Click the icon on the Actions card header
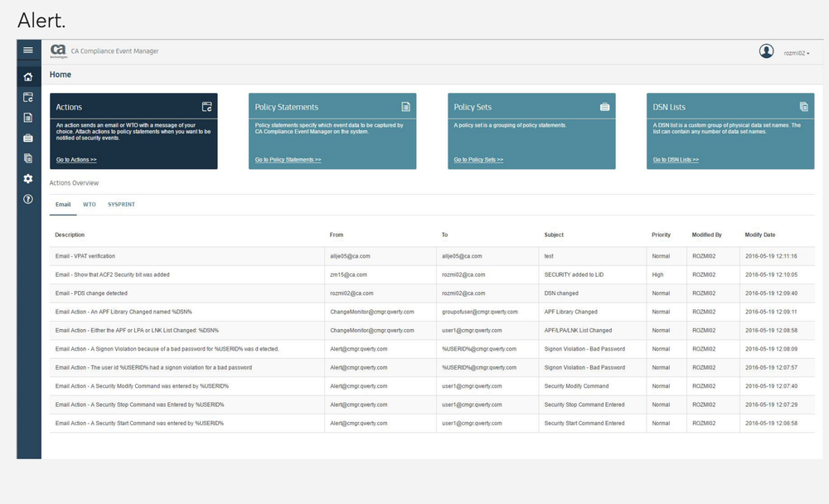 pos(206,106)
